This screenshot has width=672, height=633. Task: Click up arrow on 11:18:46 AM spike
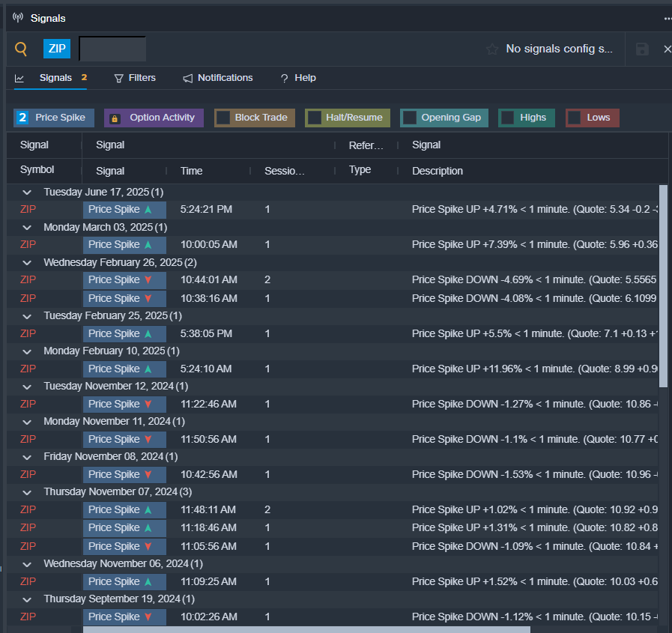[148, 527]
